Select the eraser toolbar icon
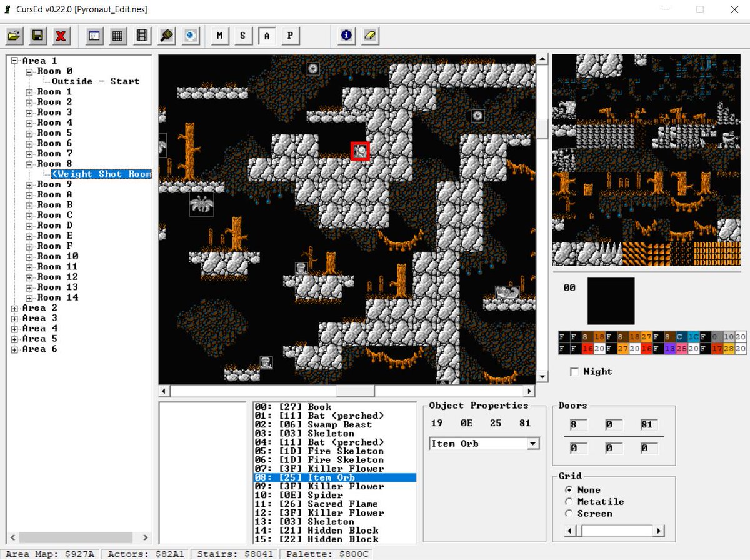This screenshot has height=560, width=750. (x=370, y=36)
